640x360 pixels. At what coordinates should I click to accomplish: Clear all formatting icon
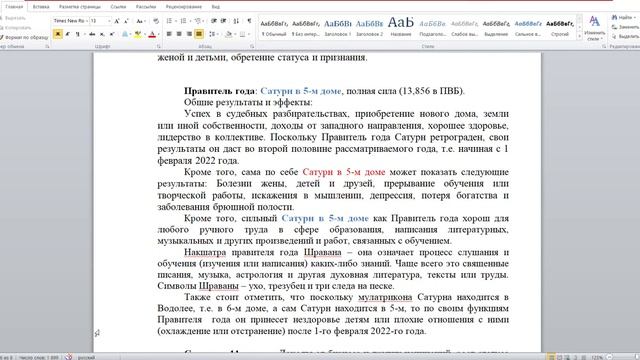(x=156, y=21)
